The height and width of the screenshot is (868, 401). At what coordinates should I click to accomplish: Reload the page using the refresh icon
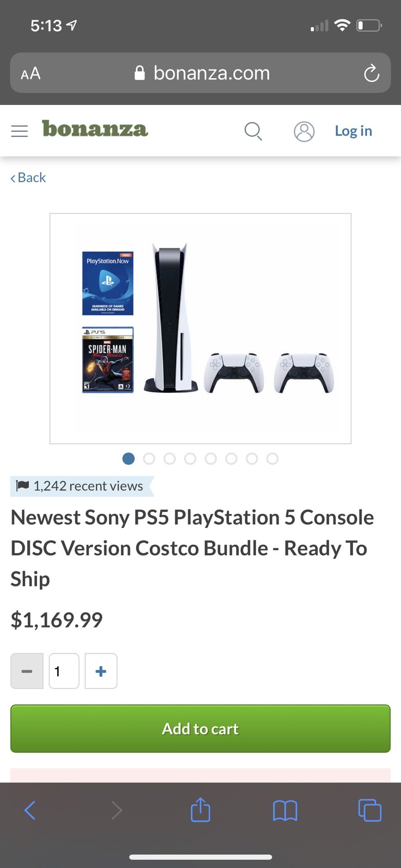pos(371,73)
